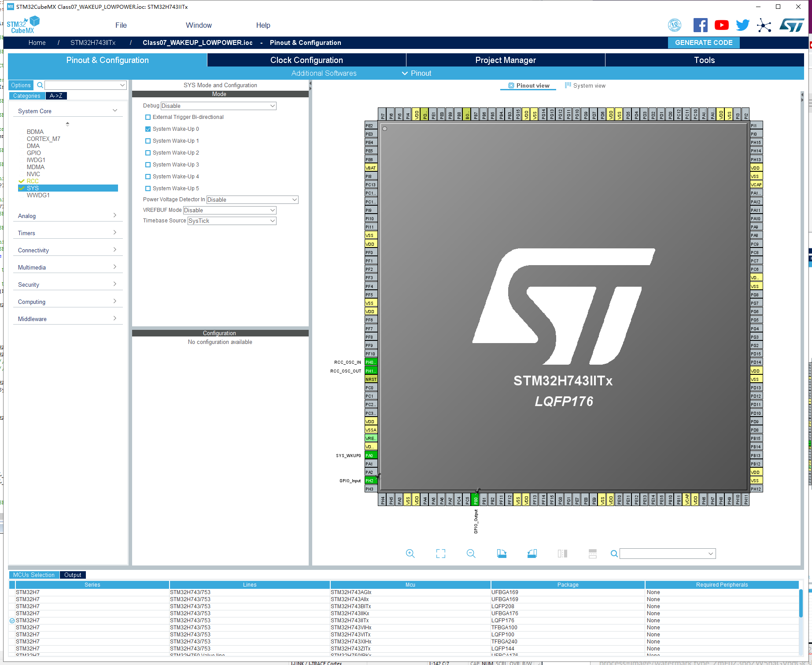Rotate the chip pinout counterclockwise
Image resolution: width=812 pixels, height=665 pixels.
(x=531, y=554)
